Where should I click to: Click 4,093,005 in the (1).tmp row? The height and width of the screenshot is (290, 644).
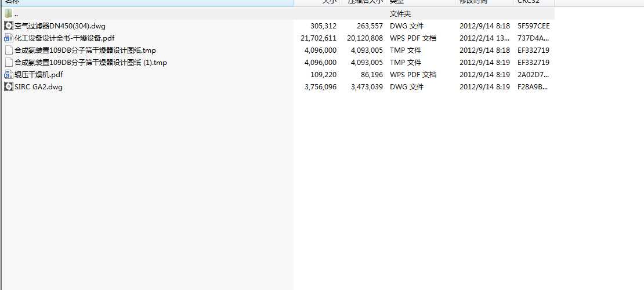(367, 63)
